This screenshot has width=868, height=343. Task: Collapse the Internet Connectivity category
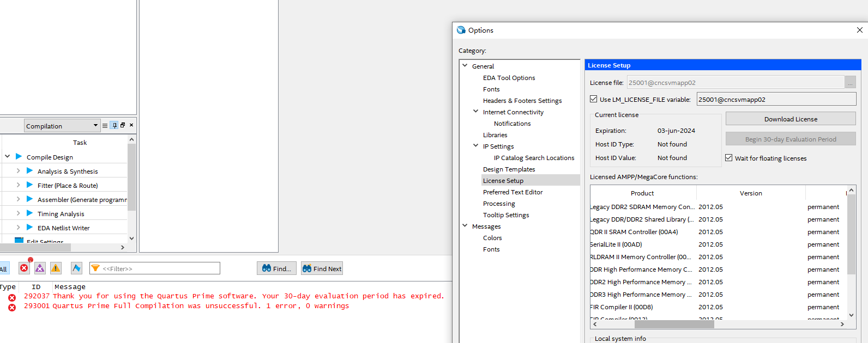(x=475, y=112)
